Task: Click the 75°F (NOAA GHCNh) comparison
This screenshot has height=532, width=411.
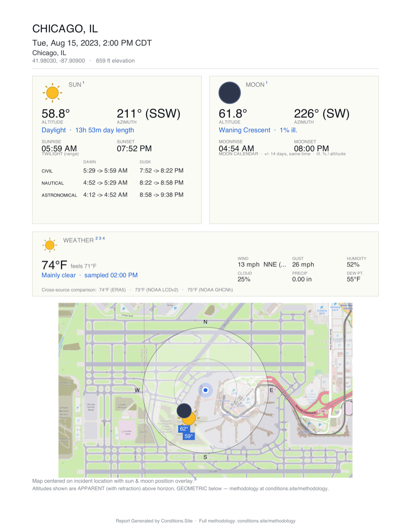Action: [x=210, y=290]
